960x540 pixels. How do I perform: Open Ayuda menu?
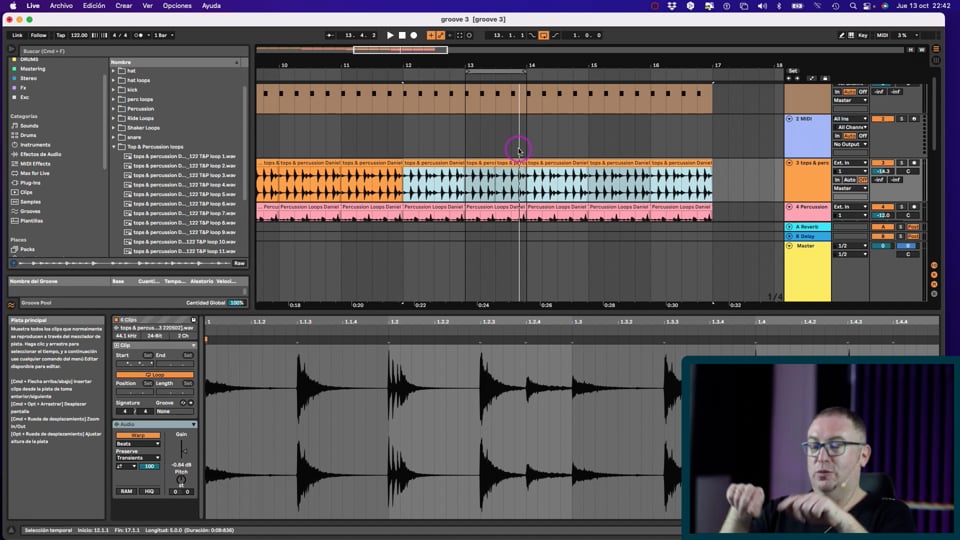tap(211, 6)
